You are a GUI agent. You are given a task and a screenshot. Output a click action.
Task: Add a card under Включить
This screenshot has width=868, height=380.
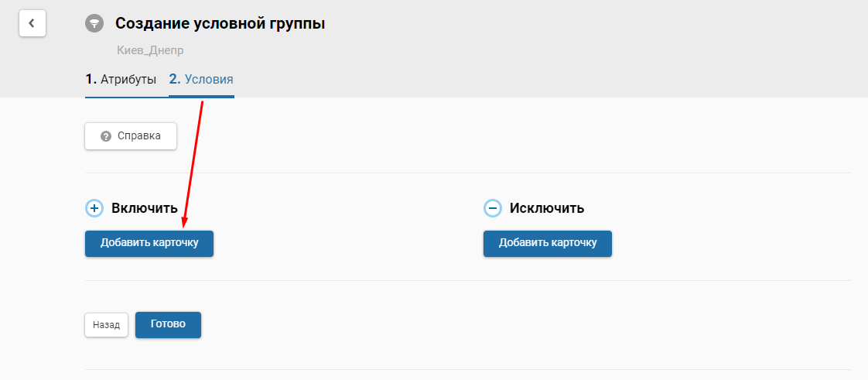[149, 243]
